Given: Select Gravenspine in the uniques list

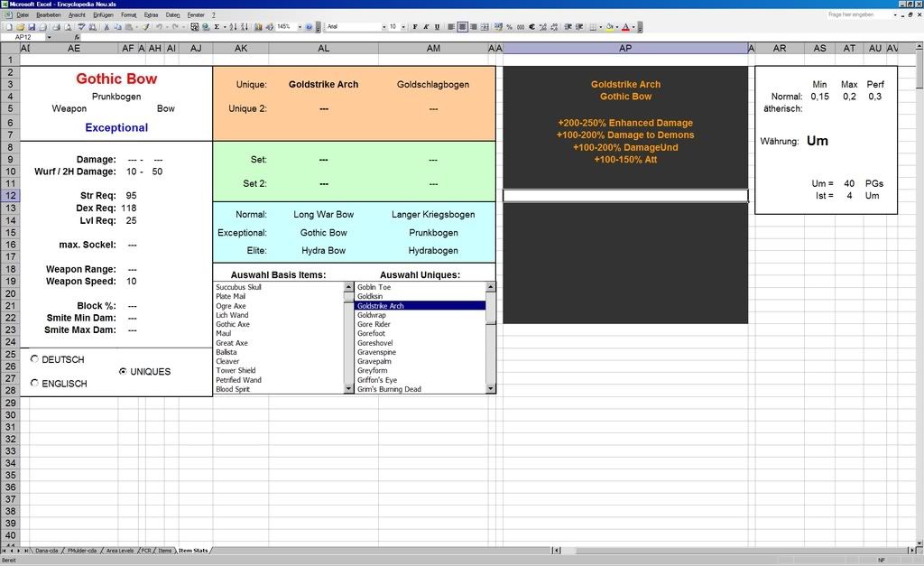Looking at the screenshot, I should 376,352.
